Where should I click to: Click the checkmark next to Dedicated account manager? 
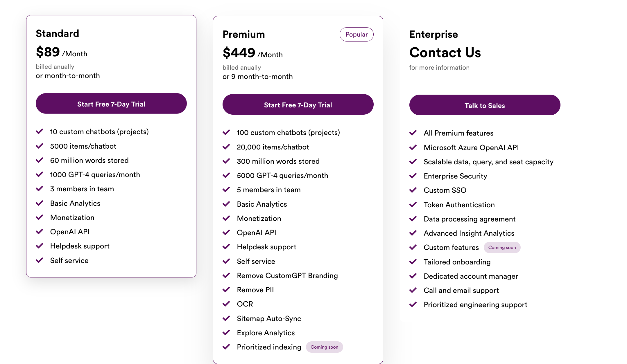[x=413, y=276]
